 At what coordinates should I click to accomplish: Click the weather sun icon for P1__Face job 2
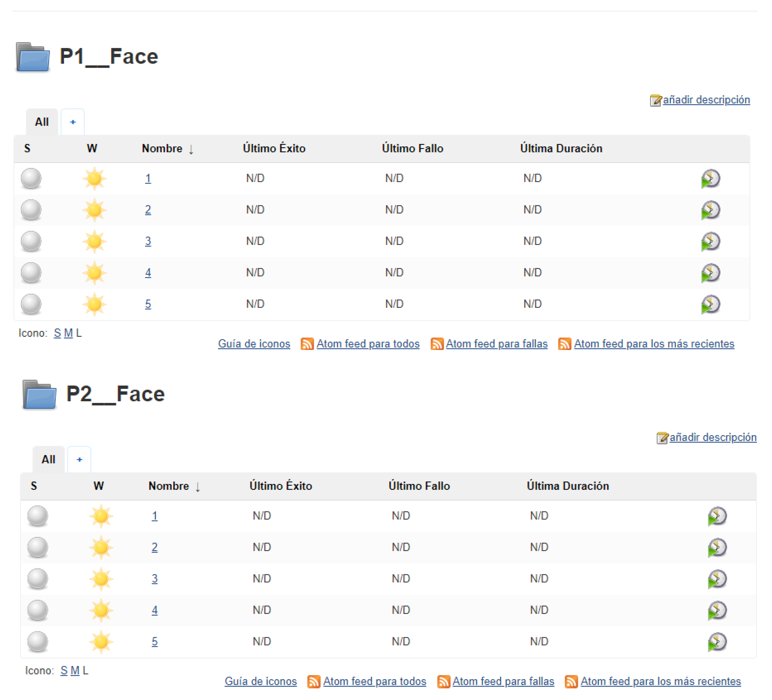(94, 210)
